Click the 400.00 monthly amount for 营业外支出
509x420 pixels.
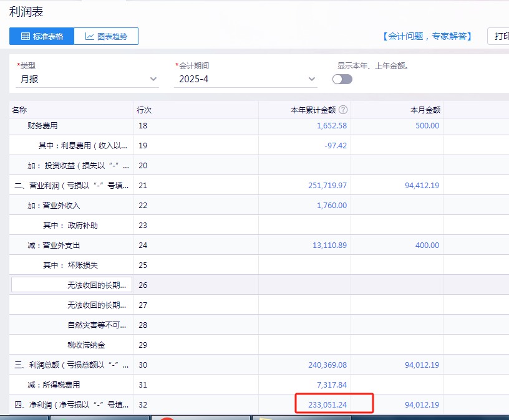click(x=427, y=246)
